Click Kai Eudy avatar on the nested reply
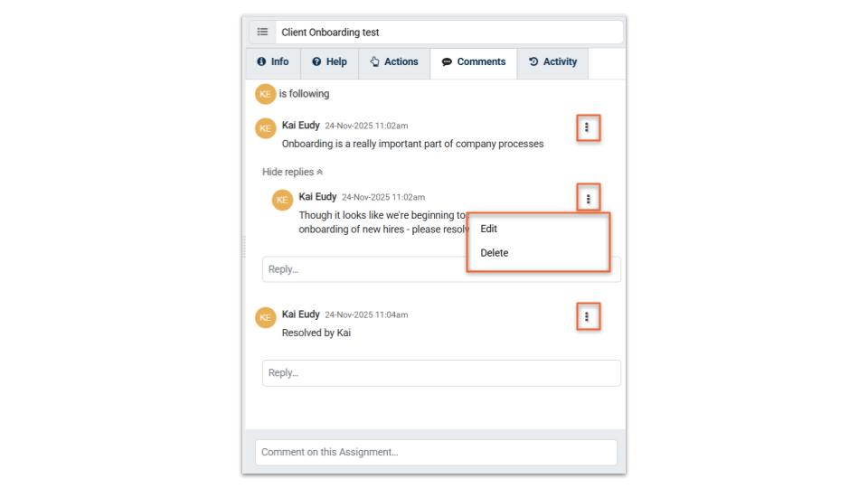Screen dimensions: 868x488 pyautogui.click(x=282, y=200)
